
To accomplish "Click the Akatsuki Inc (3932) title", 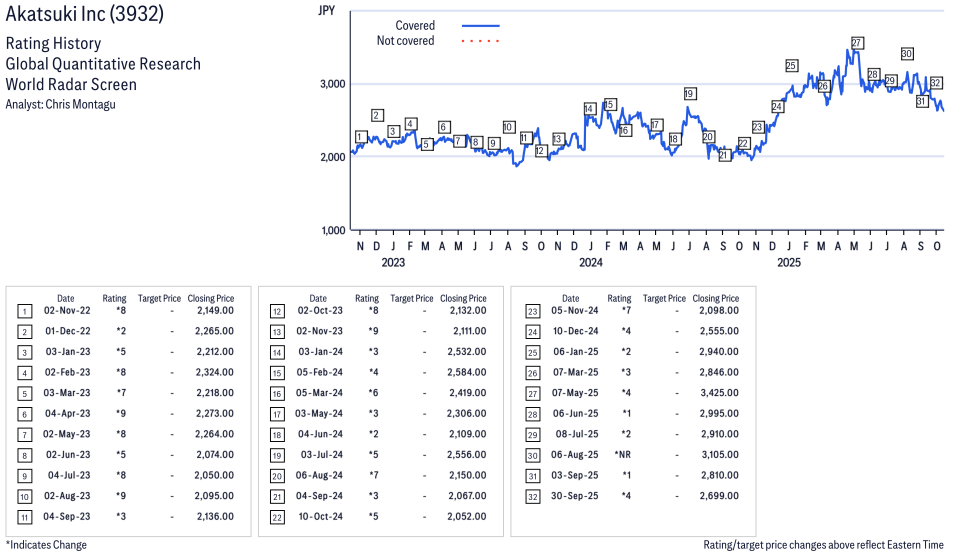I will pos(85,15).
